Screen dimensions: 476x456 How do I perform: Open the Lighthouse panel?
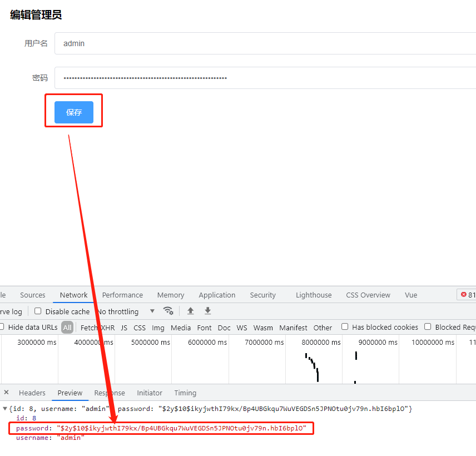pos(313,295)
